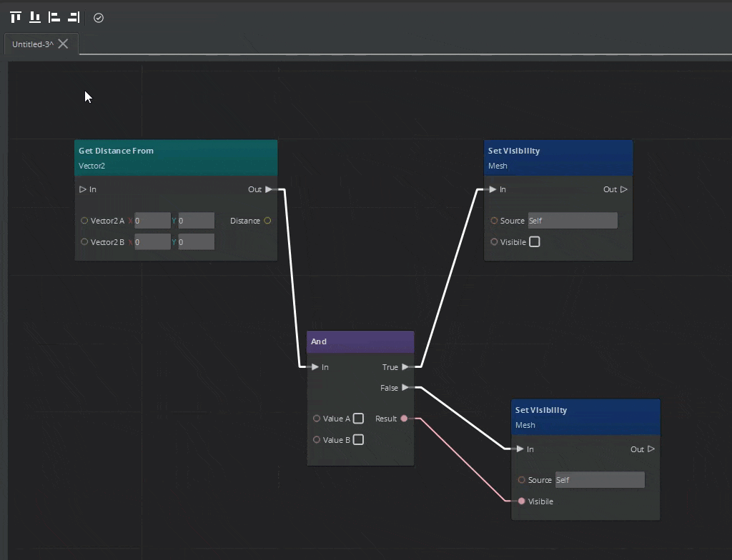Open the Source Self field on upper Set Visibility

coord(572,220)
